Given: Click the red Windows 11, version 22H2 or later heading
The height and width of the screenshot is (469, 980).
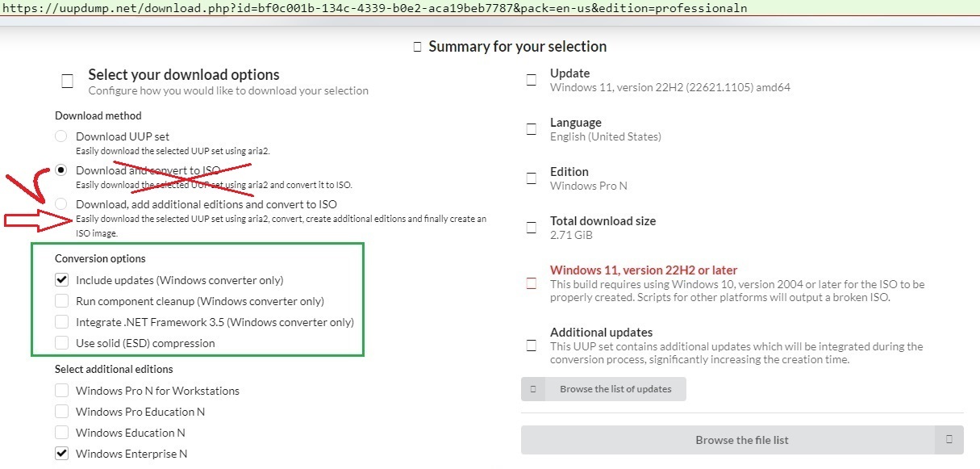Looking at the screenshot, I should tap(644, 270).
